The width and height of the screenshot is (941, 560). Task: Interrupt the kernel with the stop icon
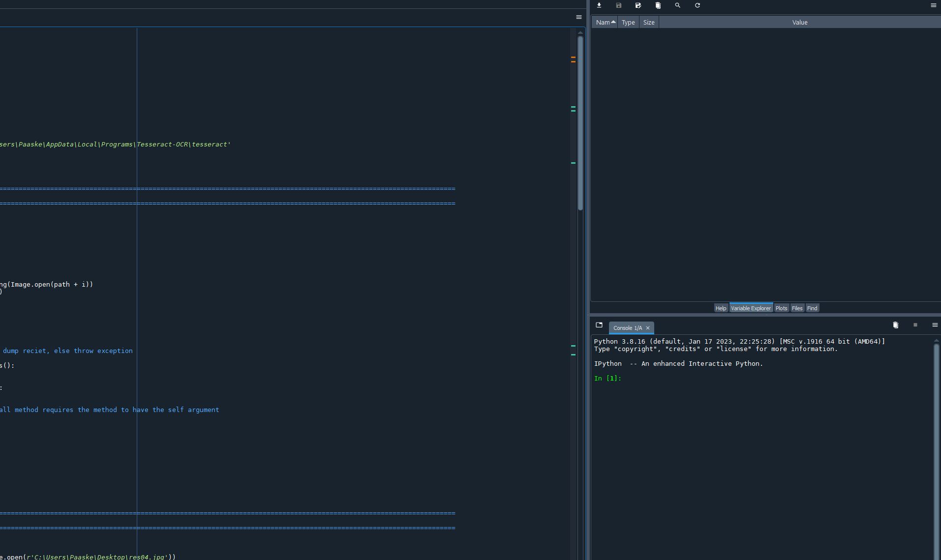tap(915, 325)
